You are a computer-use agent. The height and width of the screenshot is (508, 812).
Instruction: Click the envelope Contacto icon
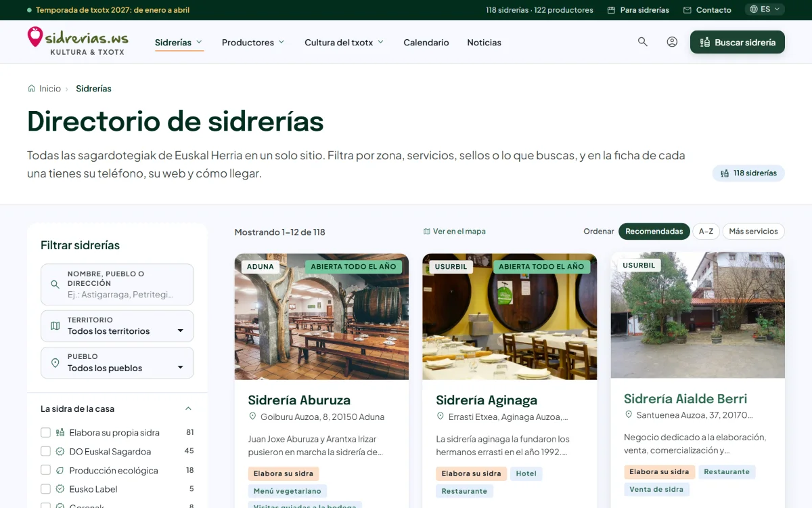pos(687,10)
